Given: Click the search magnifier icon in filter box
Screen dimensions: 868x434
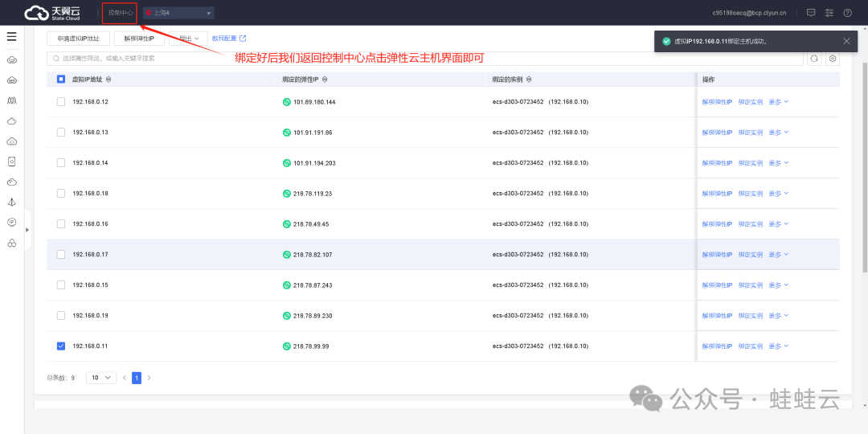Looking at the screenshot, I should [56, 58].
